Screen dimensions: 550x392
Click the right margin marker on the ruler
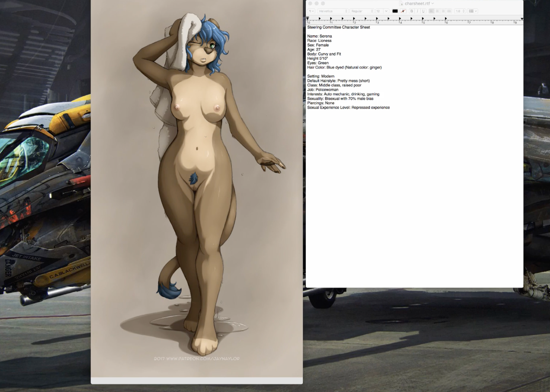coord(522,19)
